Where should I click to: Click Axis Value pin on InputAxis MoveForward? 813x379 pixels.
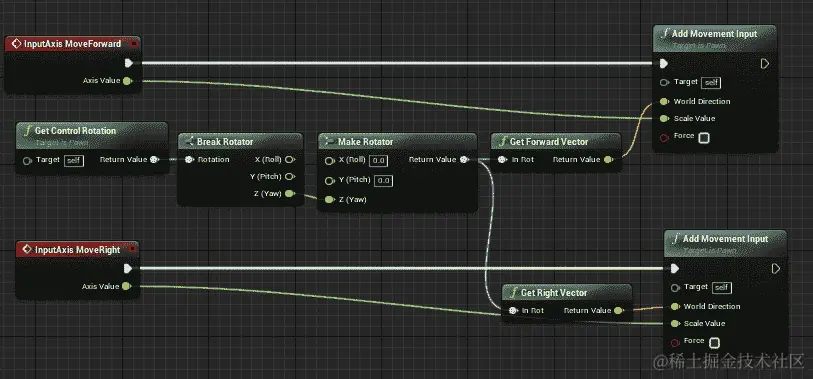click(x=128, y=81)
